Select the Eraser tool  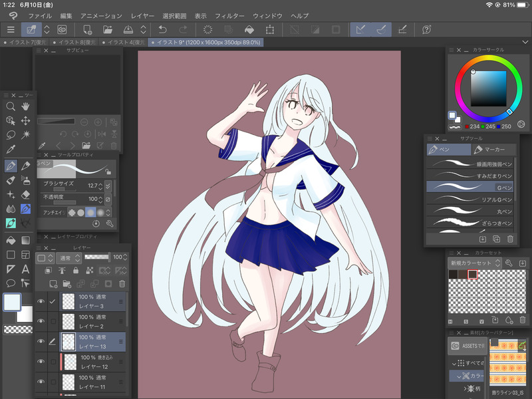click(25, 195)
